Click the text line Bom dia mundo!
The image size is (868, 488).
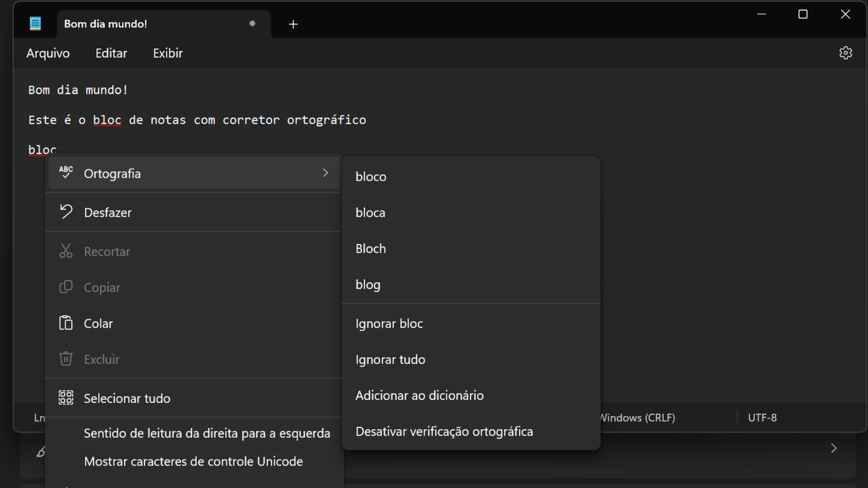click(78, 90)
